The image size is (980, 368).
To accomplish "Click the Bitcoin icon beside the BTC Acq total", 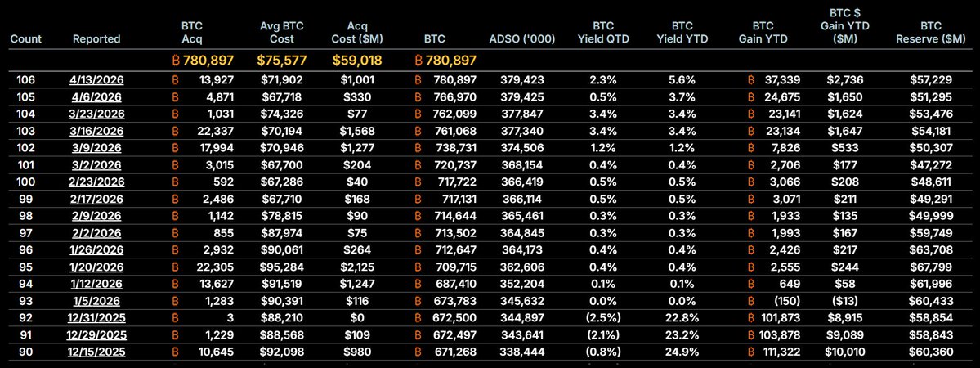I will click(176, 61).
